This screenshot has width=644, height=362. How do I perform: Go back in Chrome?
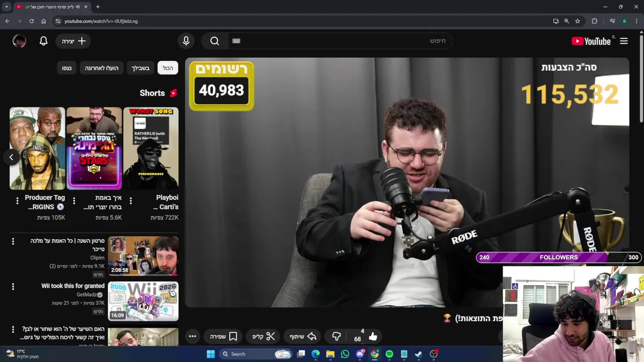pos(8,21)
